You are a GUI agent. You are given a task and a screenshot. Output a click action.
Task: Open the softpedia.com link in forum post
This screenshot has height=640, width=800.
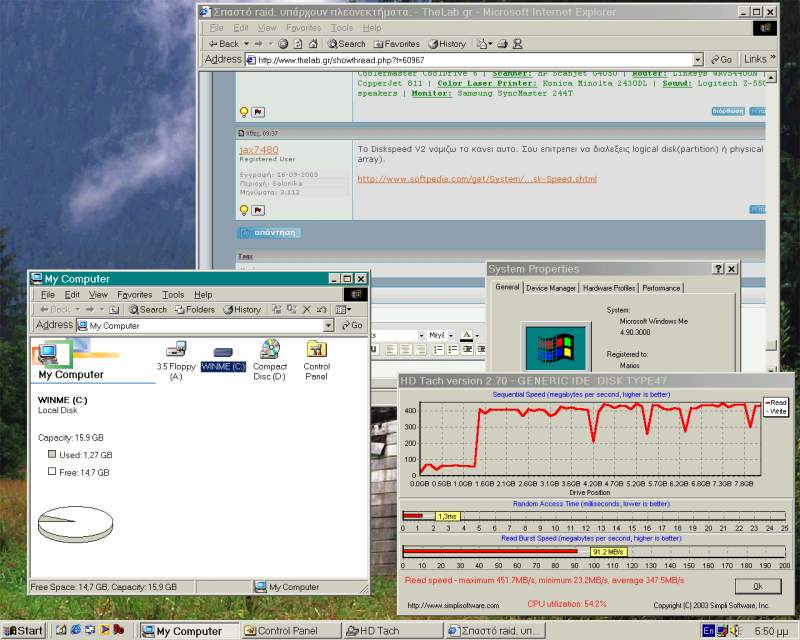click(477, 179)
